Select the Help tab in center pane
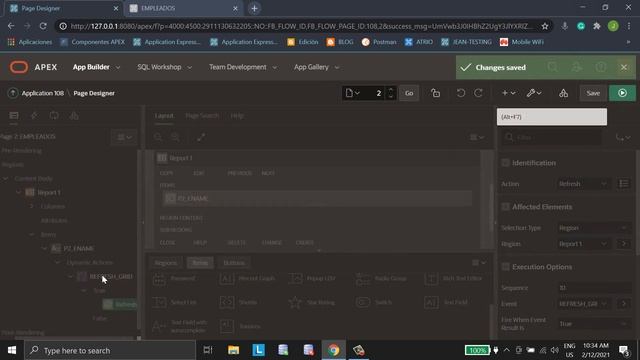This screenshot has width=640, height=360. coord(237,116)
